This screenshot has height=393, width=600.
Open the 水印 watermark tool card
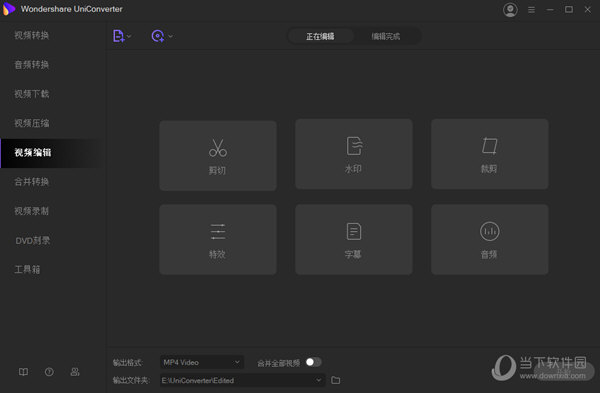click(354, 154)
